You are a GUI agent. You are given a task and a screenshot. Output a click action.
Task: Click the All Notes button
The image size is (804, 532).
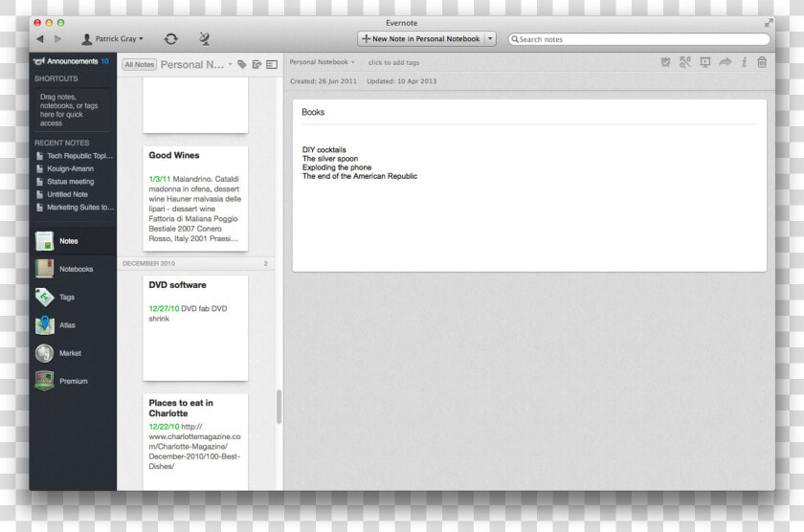[x=139, y=64]
